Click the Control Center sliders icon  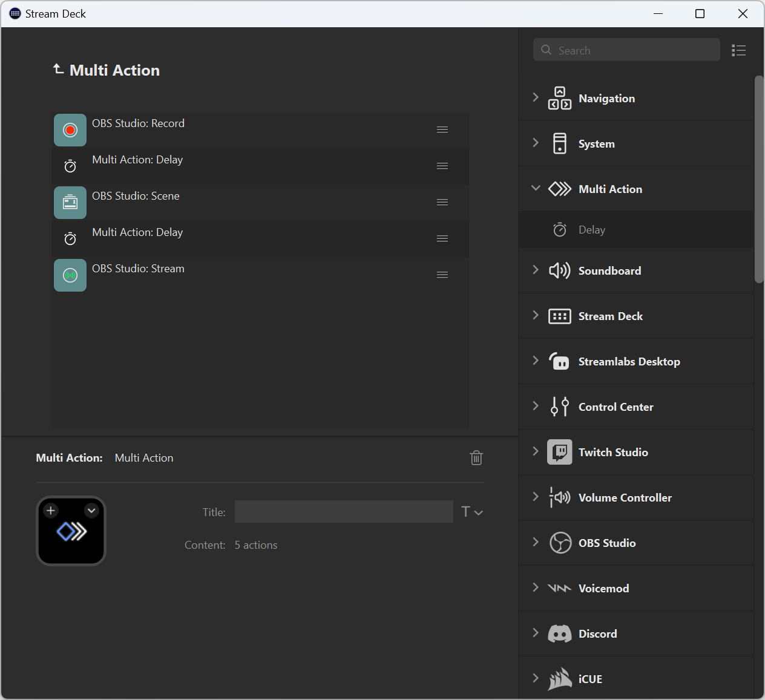click(x=560, y=407)
